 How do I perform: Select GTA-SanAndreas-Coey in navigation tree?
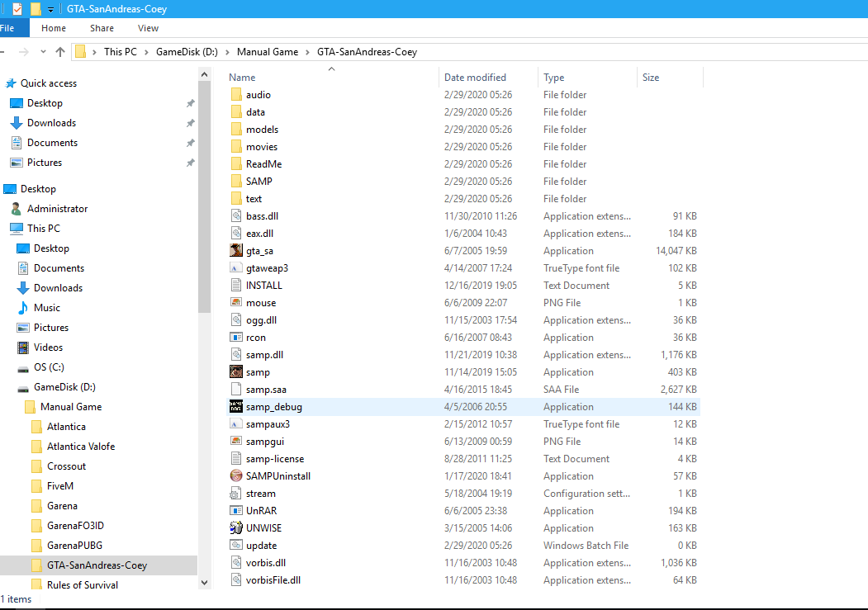click(x=97, y=565)
